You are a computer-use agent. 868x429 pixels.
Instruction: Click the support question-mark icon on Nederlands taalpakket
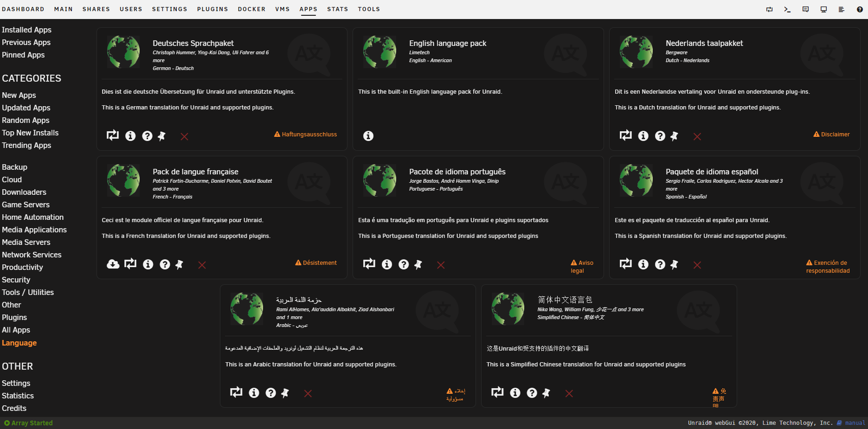(660, 136)
